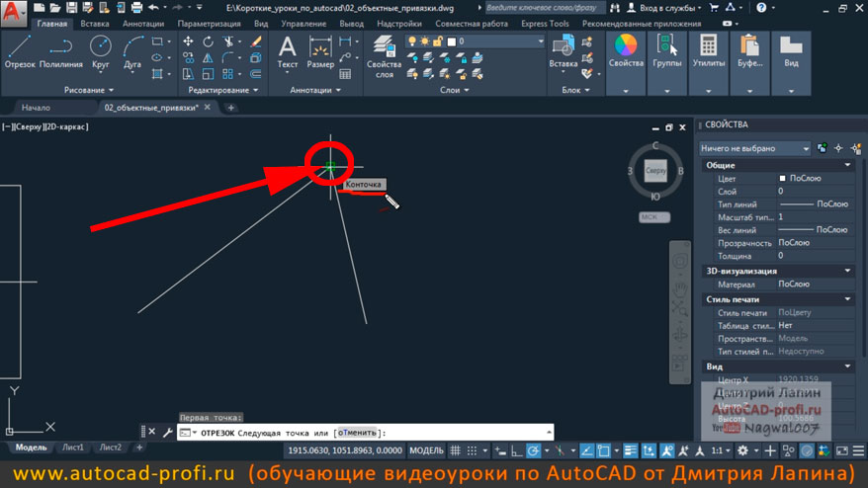Collapse the 3D-визуализация section

click(847, 271)
